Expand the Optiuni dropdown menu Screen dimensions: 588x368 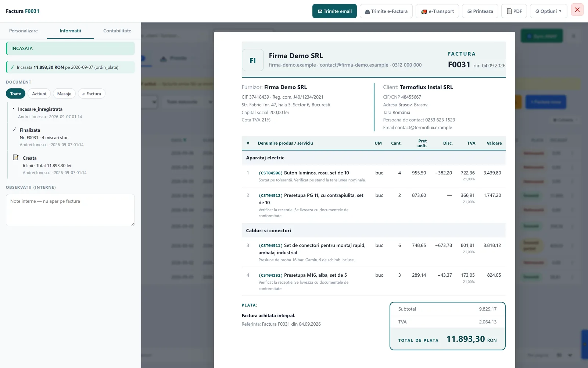[x=548, y=11]
